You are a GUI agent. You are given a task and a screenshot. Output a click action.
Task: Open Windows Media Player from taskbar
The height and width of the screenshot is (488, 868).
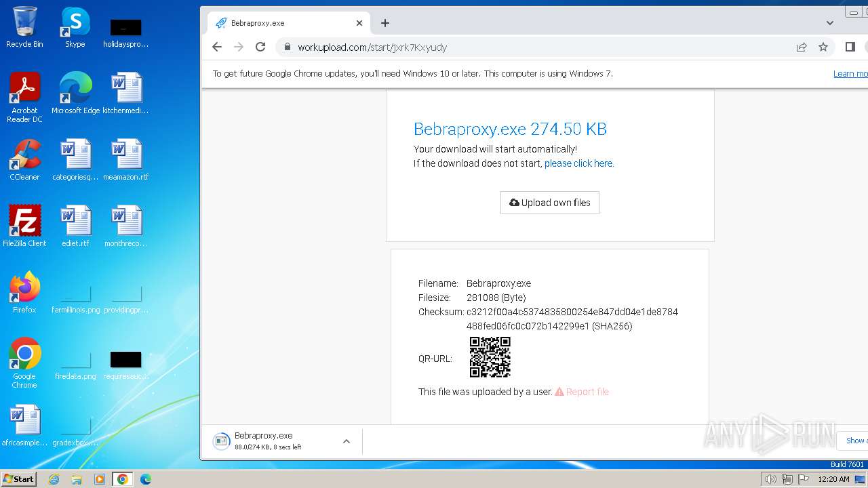[x=100, y=479]
